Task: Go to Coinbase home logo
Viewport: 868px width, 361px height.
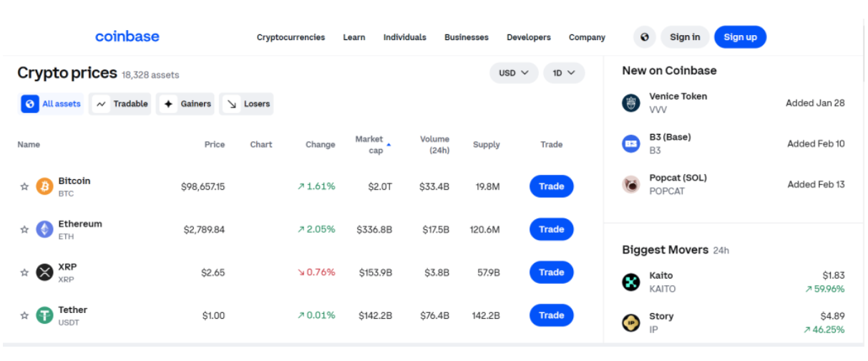Action: 127,37
